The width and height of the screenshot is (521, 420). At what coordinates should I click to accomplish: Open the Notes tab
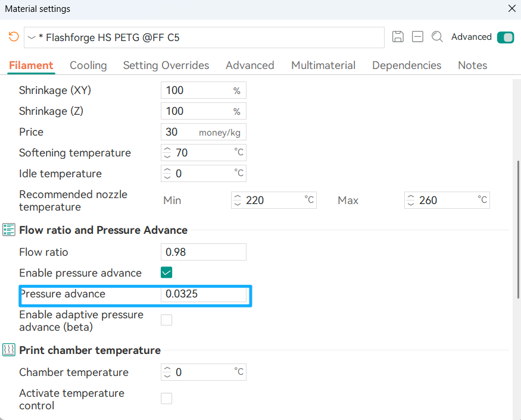click(x=472, y=65)
